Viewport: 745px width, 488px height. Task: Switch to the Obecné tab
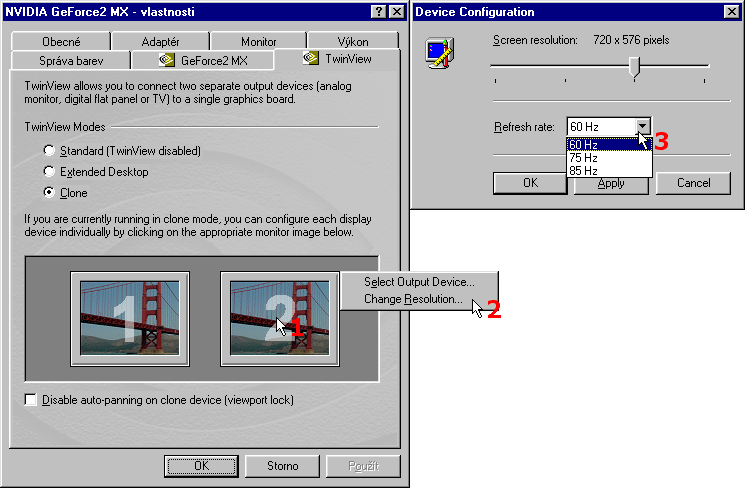point(61,41)
